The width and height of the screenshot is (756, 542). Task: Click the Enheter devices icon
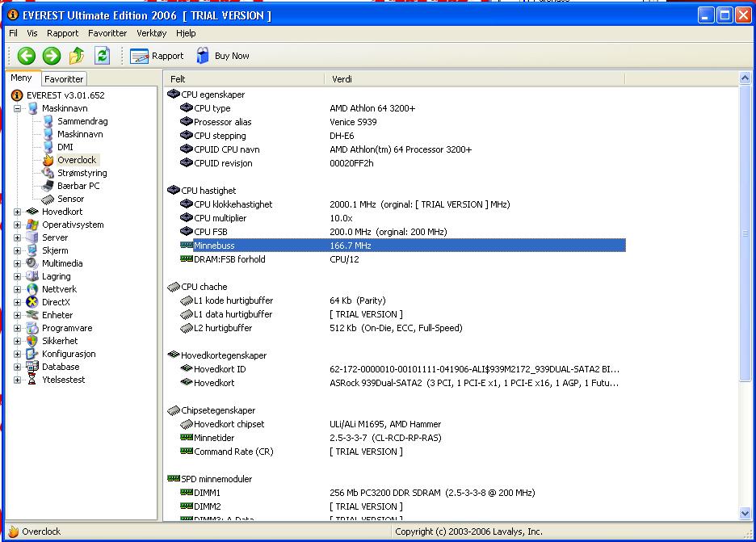pyautogui.click(x=32, y=315)
